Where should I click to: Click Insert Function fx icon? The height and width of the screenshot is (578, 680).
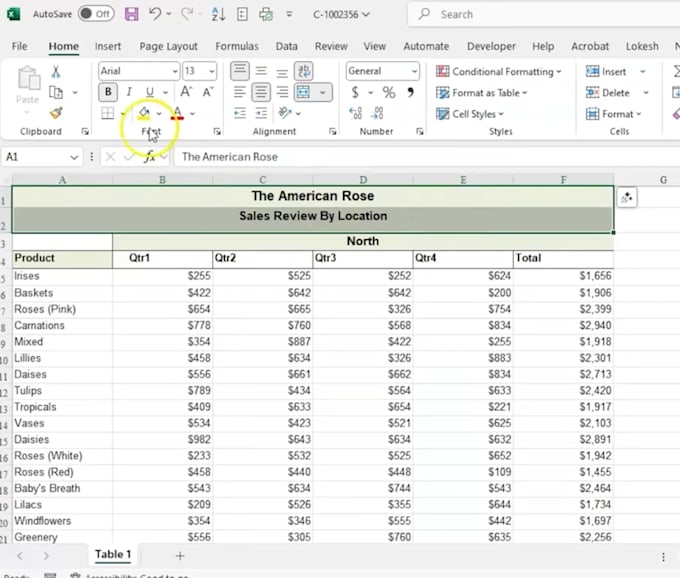coord(150,157)
